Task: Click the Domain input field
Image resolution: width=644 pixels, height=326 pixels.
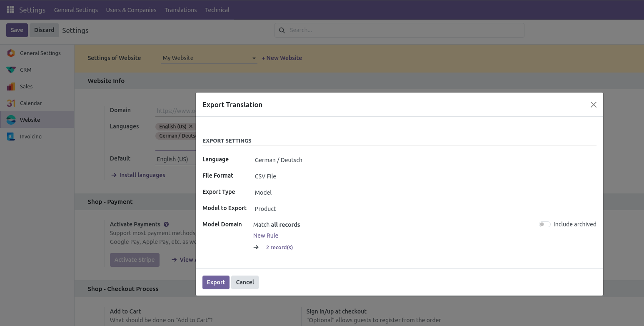Action: pos(175,111)
